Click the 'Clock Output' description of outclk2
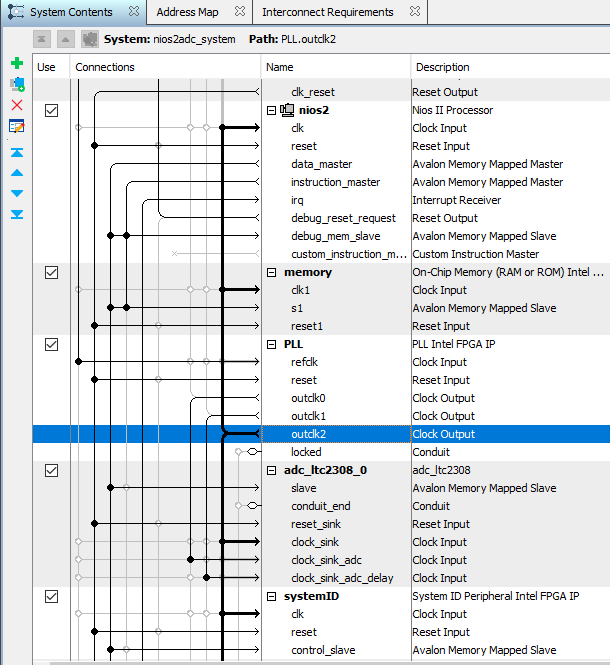The width and height of the screenshot is (610, 665). pos(444,434)
